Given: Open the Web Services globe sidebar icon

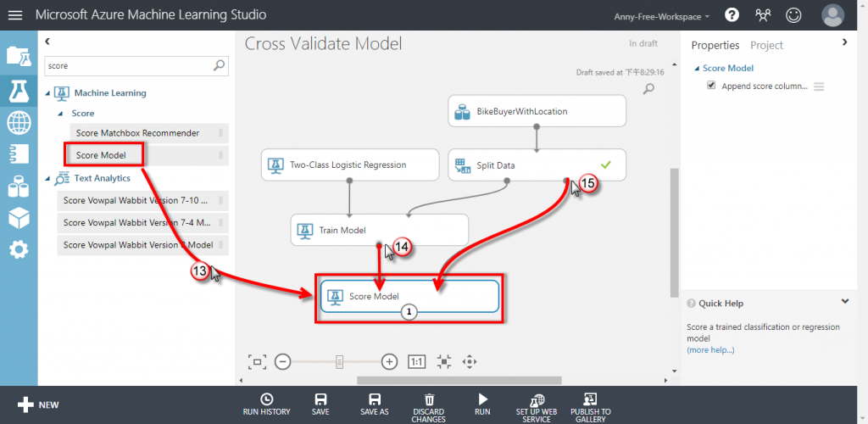Looking at the screenshot, I should pos(19,123).
